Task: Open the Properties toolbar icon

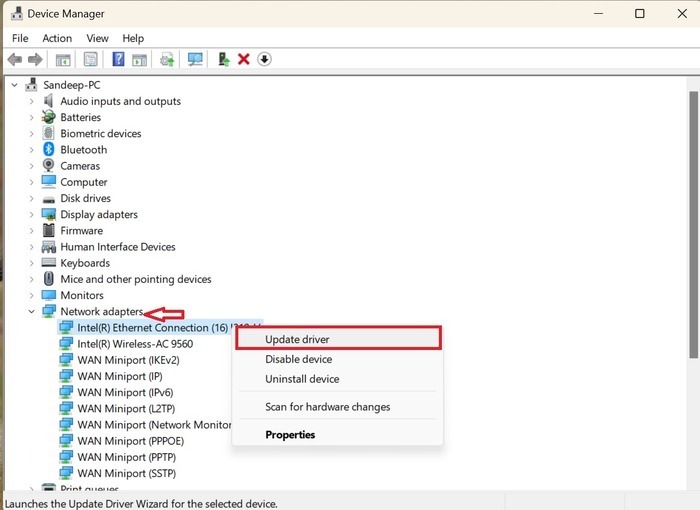Action: [x=91, y=59]
